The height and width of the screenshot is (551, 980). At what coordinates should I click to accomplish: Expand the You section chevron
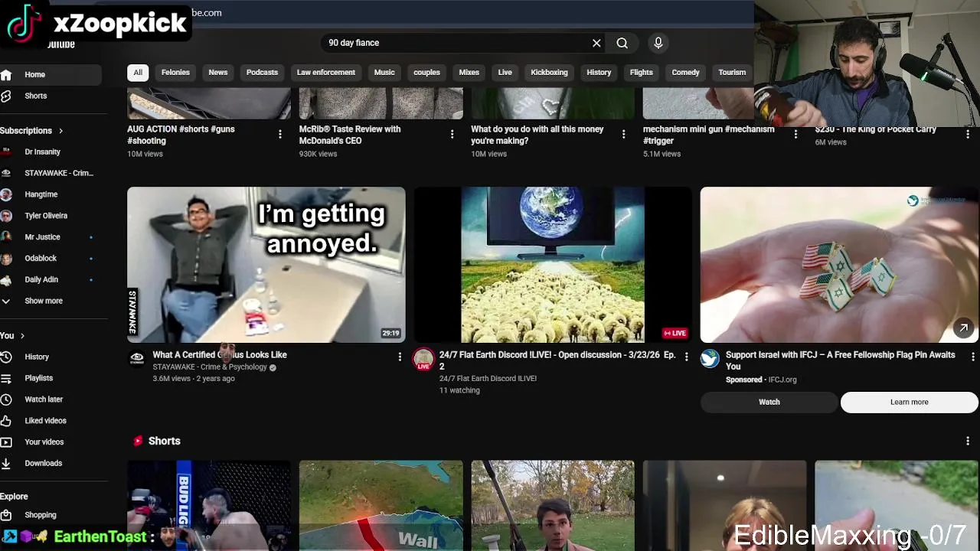[22, 336]
